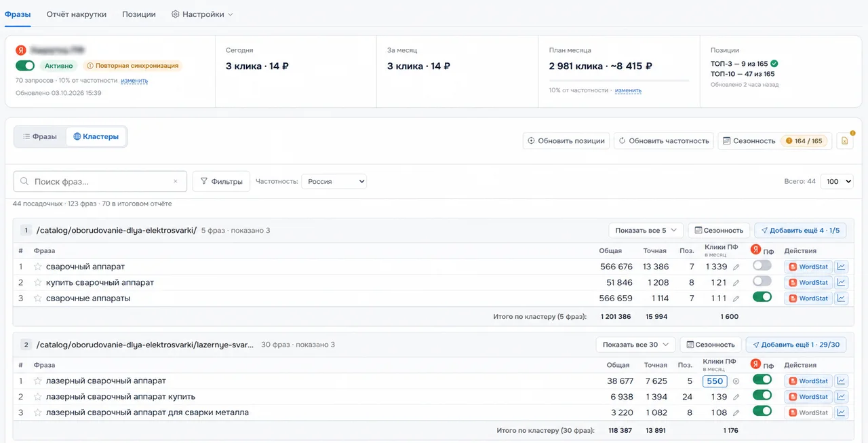This screenshot has width=868, height=443.
Task: Enable ПФ for "сварочный аппарат"
Action: click(x=762, y=265)
